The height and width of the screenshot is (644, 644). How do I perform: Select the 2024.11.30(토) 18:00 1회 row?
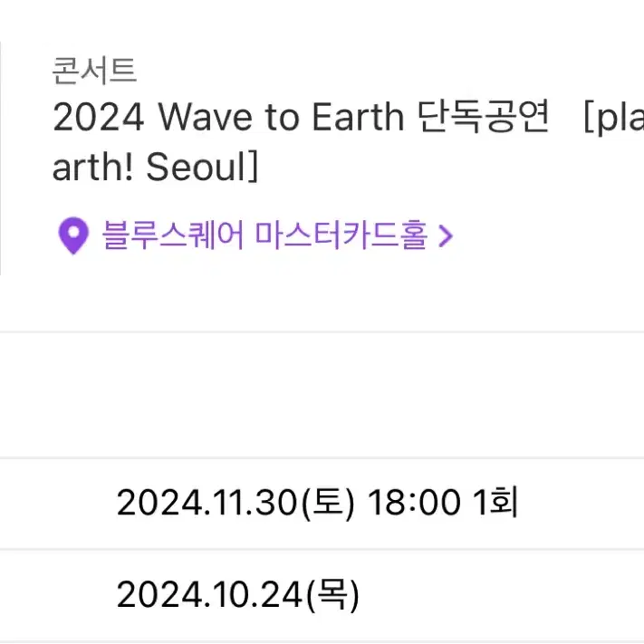(x=322, y=503)
